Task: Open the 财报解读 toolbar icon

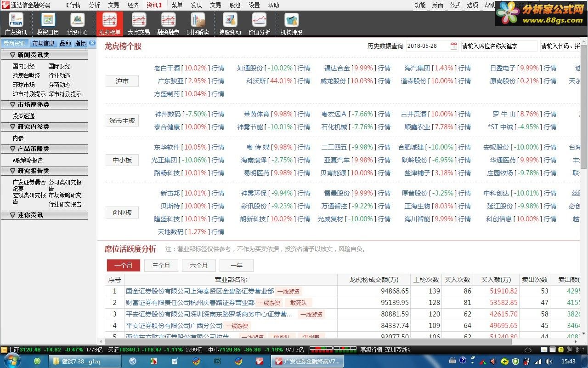Action: (198, 24)
